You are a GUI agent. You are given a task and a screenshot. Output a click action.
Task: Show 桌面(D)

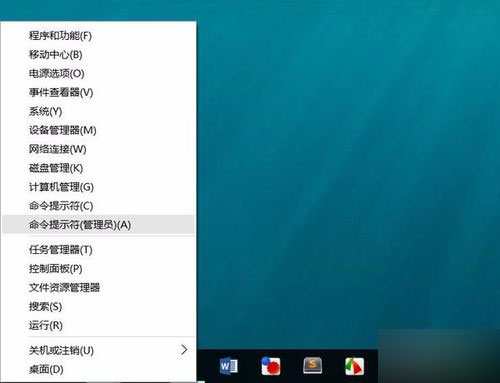(x=98, y=369)
